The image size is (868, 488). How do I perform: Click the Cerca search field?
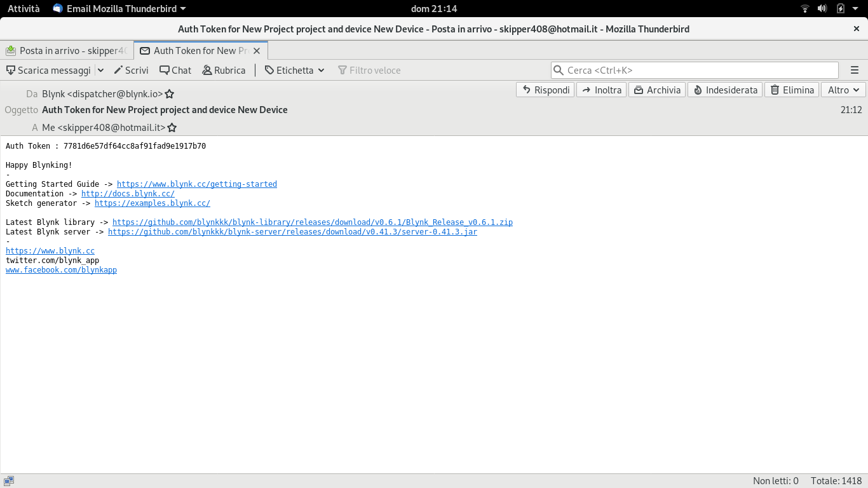(x=695, y=71)
